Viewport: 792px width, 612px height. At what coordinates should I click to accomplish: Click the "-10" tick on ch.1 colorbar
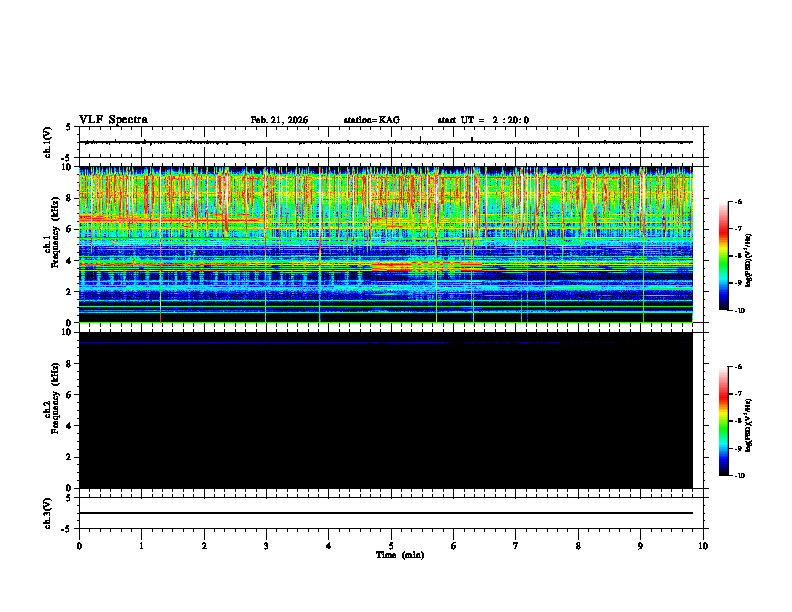(739, 310)
